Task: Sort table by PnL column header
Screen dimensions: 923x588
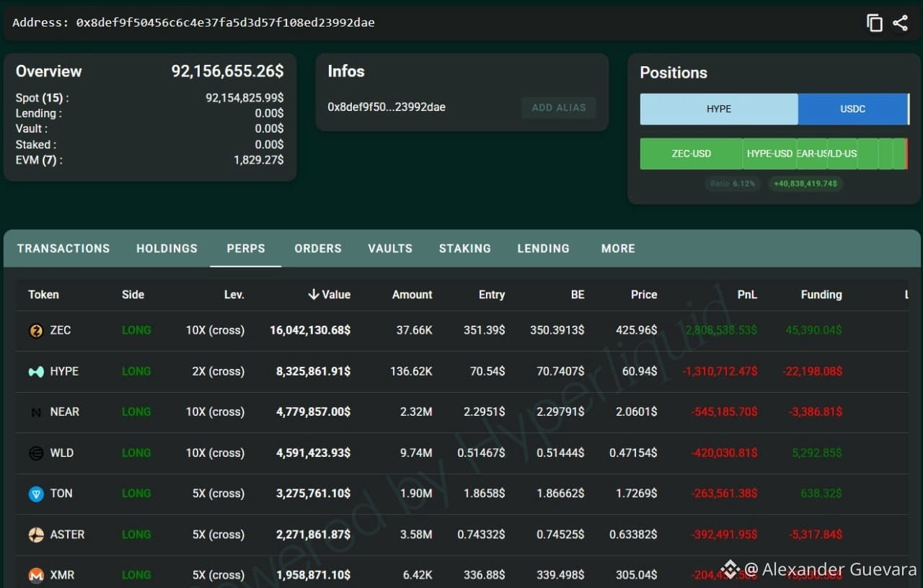Action: coord(747,295)
